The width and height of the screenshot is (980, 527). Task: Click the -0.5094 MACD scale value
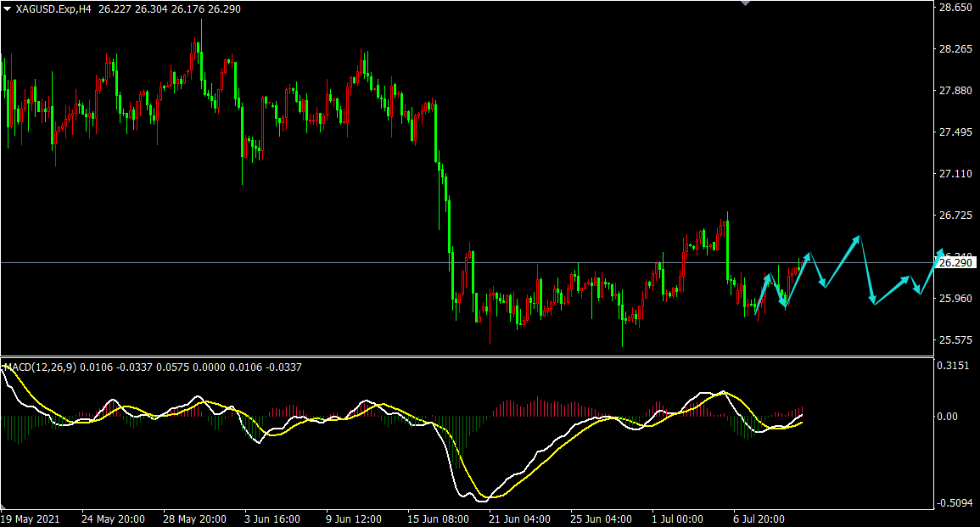[x=954, y=503]
